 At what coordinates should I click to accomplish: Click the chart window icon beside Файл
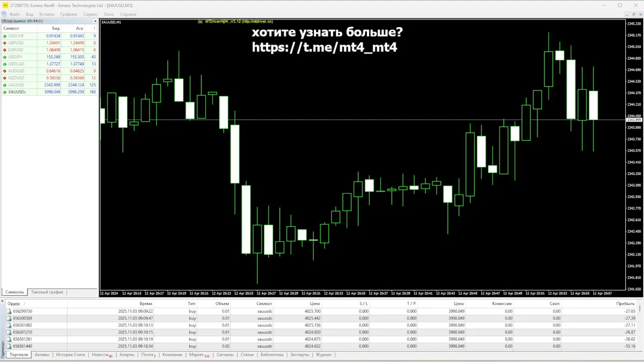point(5,15)
